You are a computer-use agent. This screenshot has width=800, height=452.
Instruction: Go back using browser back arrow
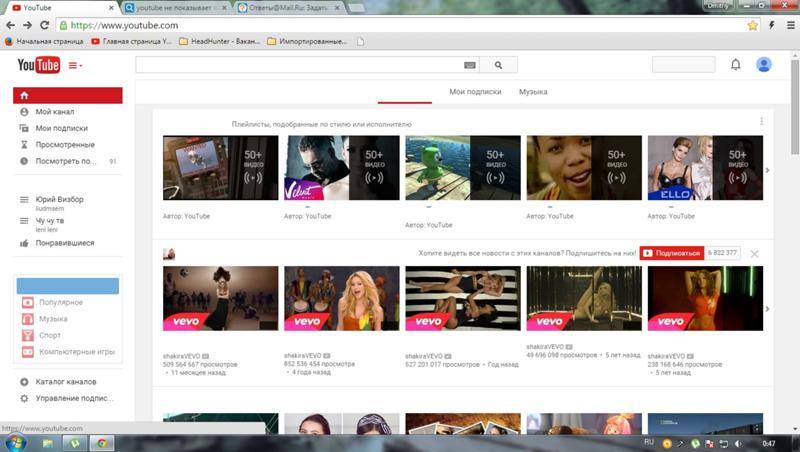click(10, 25)
